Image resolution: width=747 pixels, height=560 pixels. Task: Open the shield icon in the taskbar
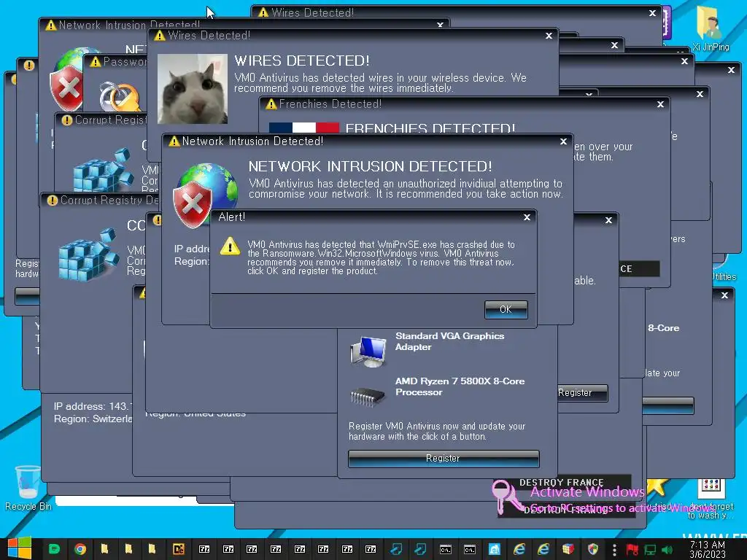tap(592, 549)
